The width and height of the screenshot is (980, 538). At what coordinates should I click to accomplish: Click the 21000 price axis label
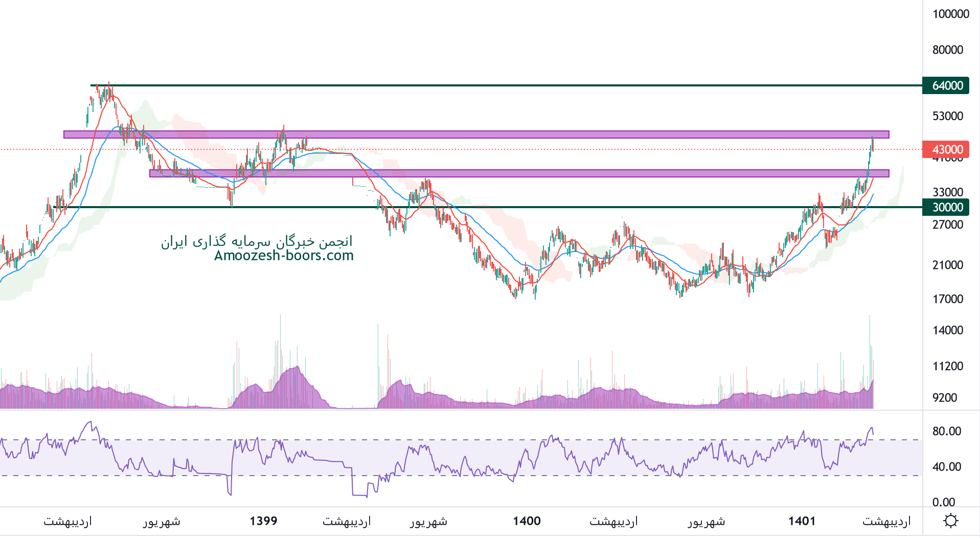coord(947,265)
